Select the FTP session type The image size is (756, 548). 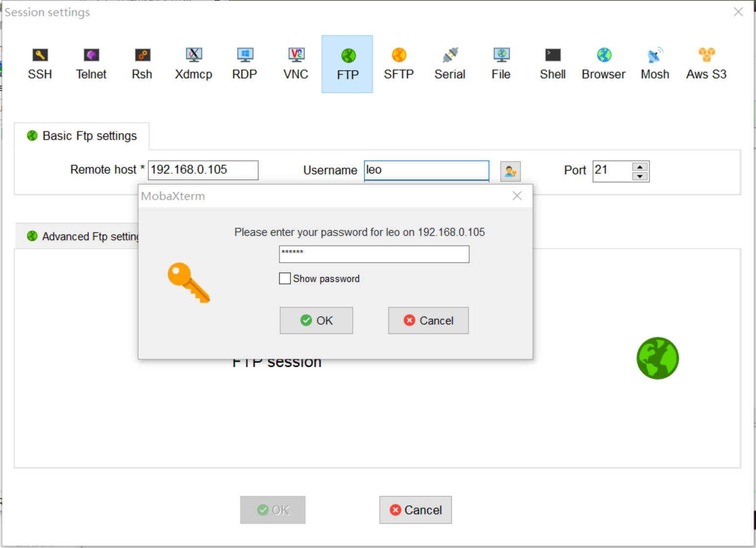click(347, 64)
